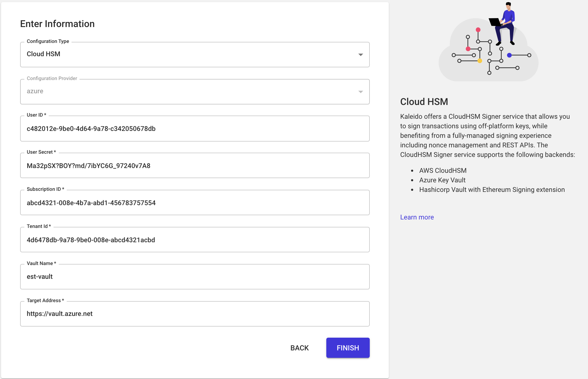
Task: Click the User Secret field label
Action: coord(41,152)
